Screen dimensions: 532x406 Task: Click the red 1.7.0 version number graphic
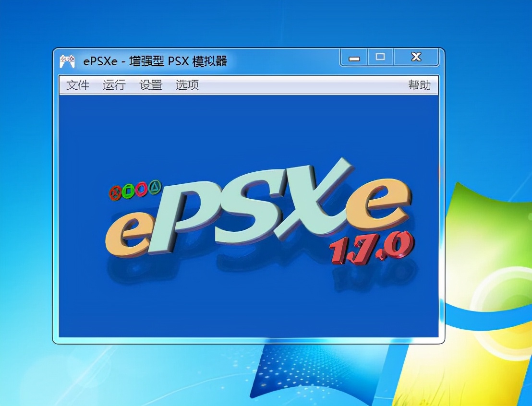(x=371, y=249)
